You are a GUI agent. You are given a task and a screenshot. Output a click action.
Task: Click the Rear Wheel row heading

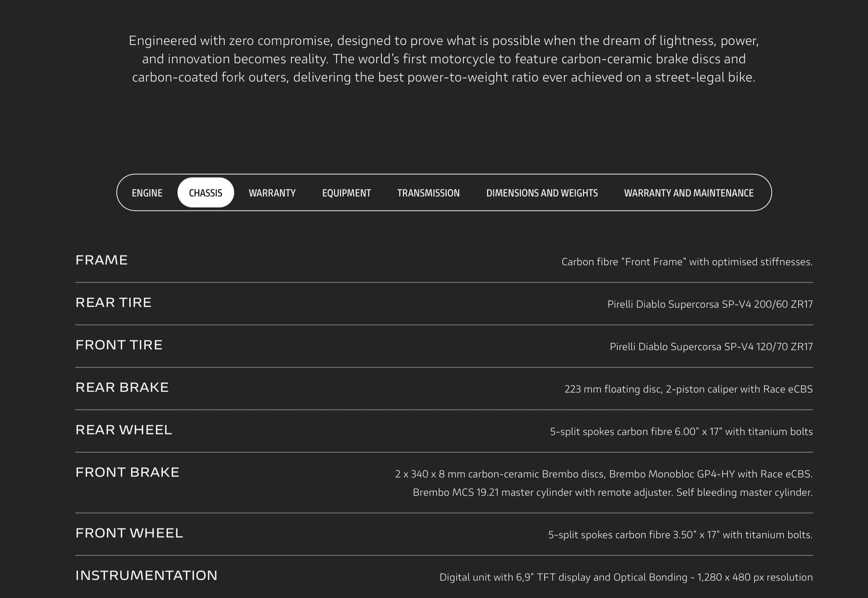[x=124, y=430]
